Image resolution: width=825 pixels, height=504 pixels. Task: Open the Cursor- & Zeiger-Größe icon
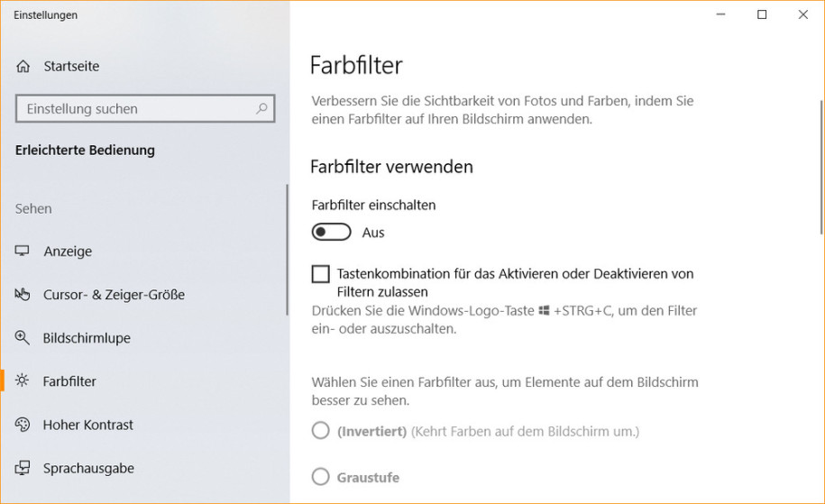(x=23, y=294)
